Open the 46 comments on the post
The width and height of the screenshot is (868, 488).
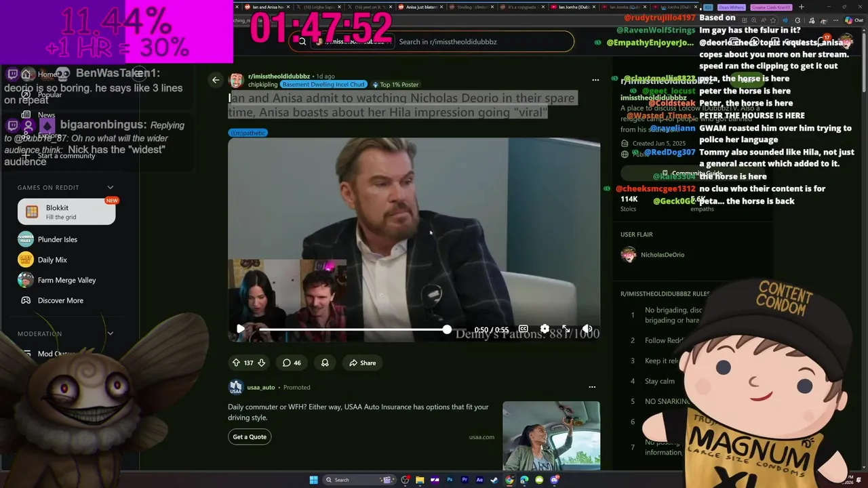pos(292,363)
